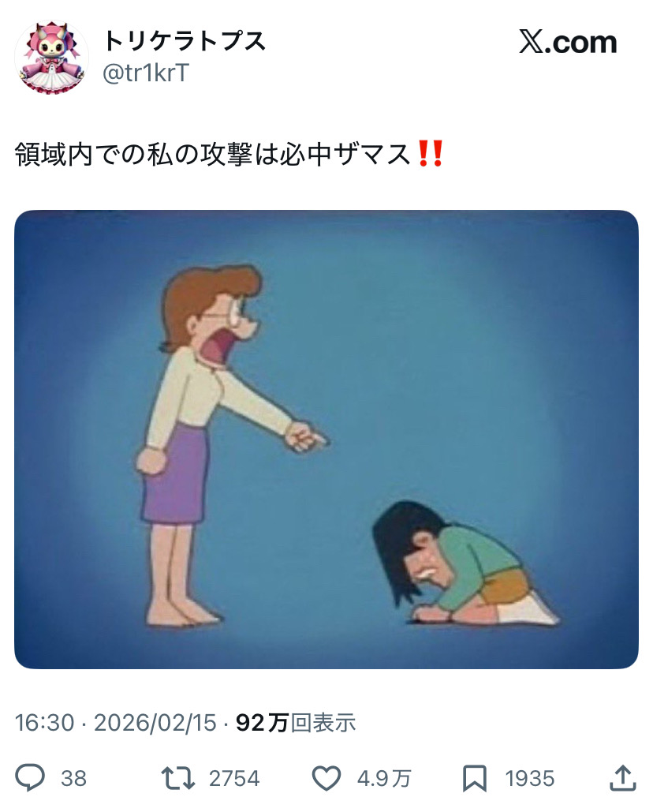
Task: View the 92万回表示 view count
Action: click(x=296, y=722)
